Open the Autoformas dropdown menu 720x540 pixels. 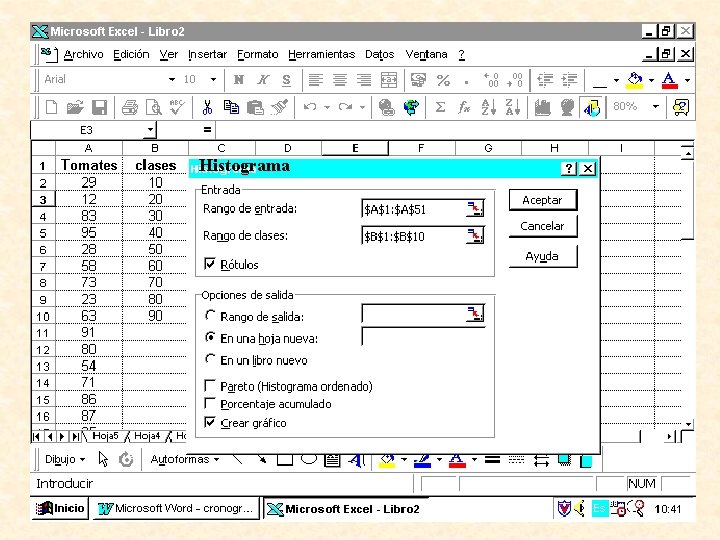[185, 459]
